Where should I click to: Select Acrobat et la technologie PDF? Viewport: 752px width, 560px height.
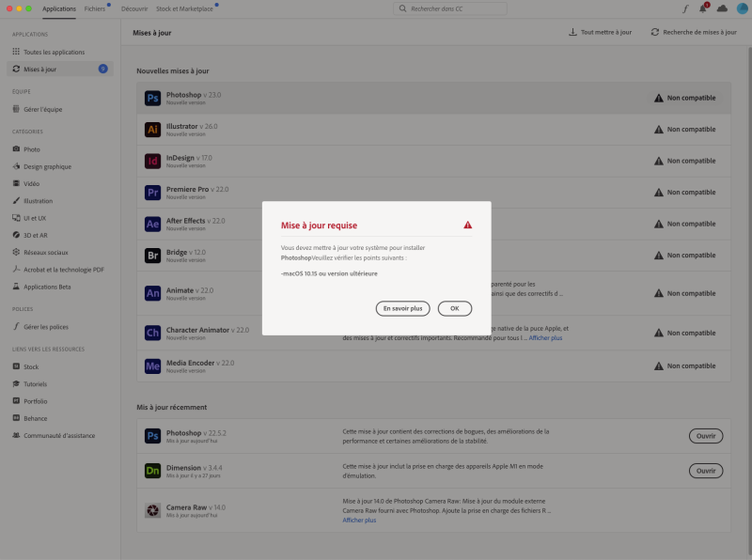point(60,270)
